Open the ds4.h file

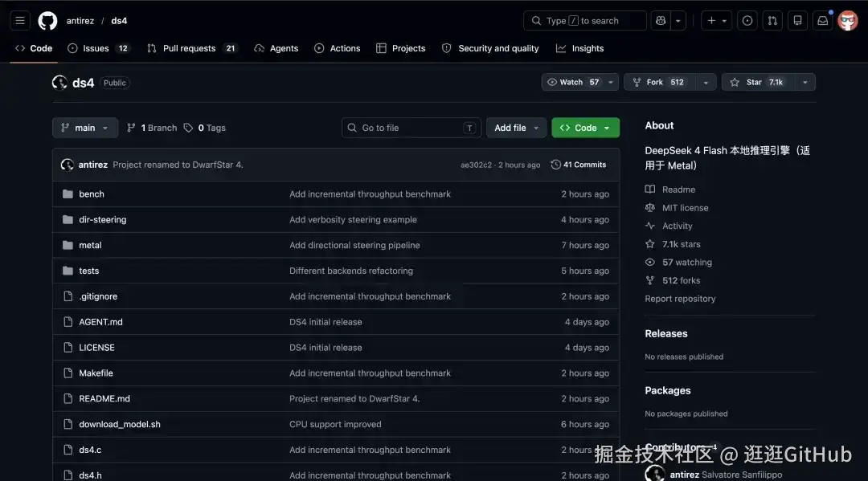[90, 475]
